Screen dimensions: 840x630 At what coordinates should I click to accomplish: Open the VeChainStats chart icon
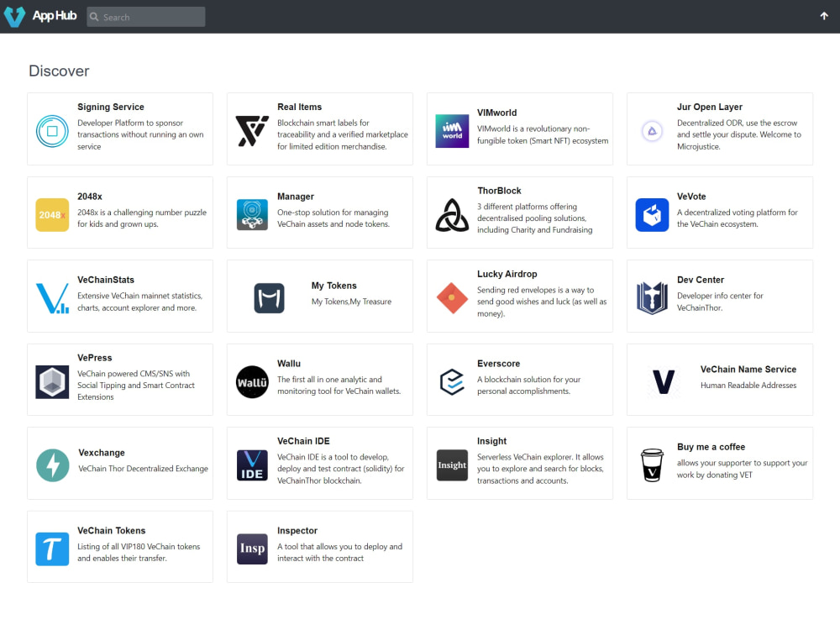(52, 298)
